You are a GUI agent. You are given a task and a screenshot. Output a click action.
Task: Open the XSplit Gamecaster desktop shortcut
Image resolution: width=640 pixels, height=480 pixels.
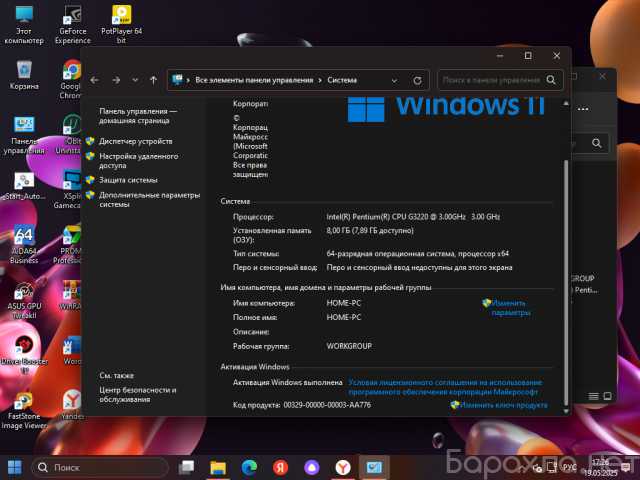(x=69, y=190)
